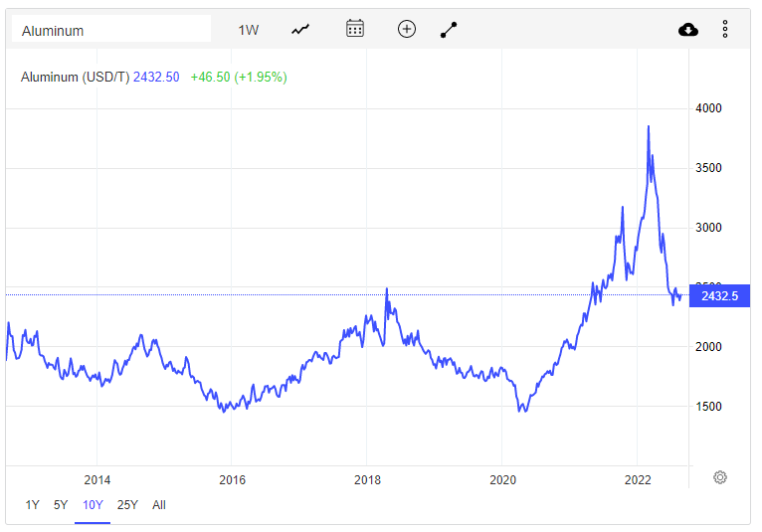The height and width of the screenshot is (532, 762).
Task: Change chart type with line icon
Action: (x=300, y=30)
